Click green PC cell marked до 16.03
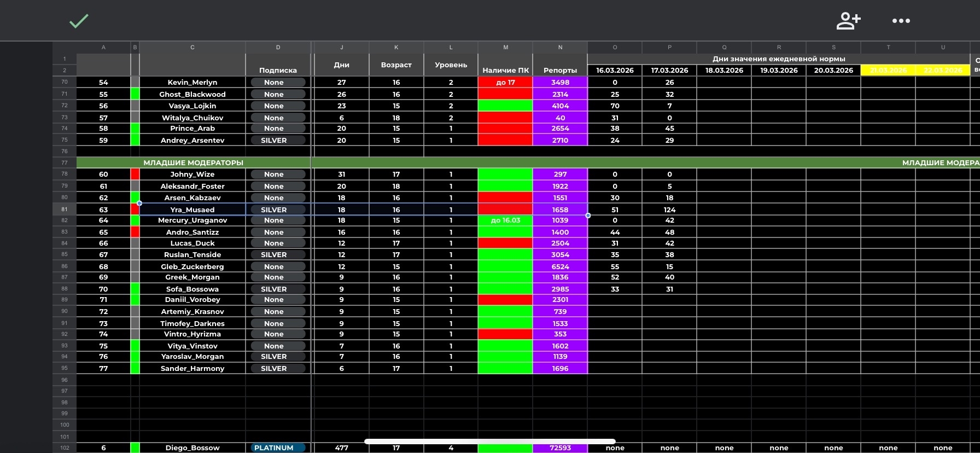Screen dimensions: 980x453 click(x=505, y=220)
